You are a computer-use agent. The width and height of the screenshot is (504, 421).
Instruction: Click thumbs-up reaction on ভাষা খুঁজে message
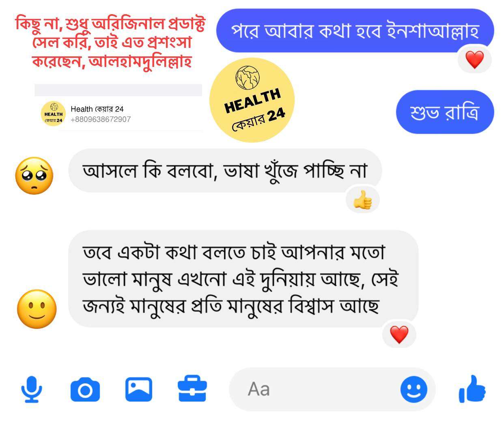(x=362, y=200)
